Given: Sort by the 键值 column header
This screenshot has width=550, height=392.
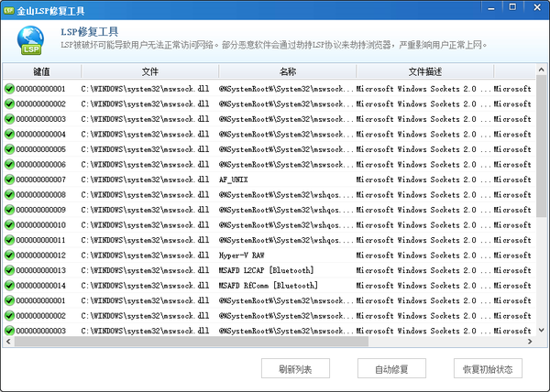Looking at the screenshot, I should (x=41, y=71).
